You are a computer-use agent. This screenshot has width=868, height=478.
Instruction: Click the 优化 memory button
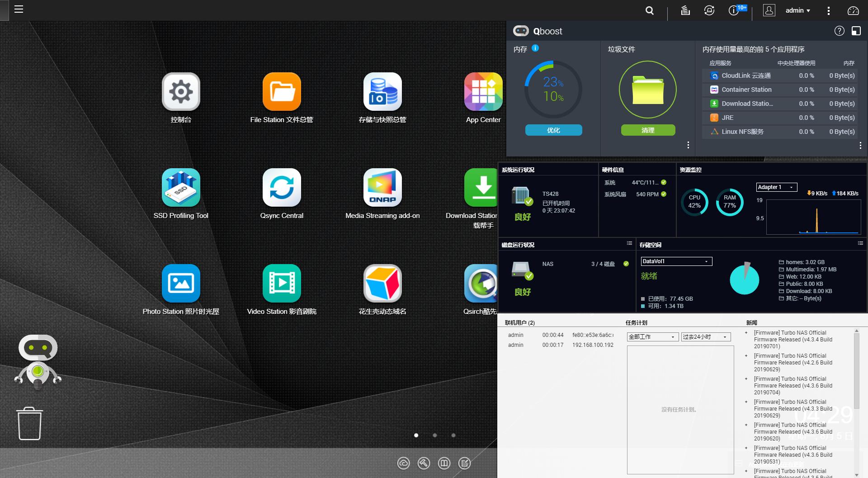(x=553, y=130)
